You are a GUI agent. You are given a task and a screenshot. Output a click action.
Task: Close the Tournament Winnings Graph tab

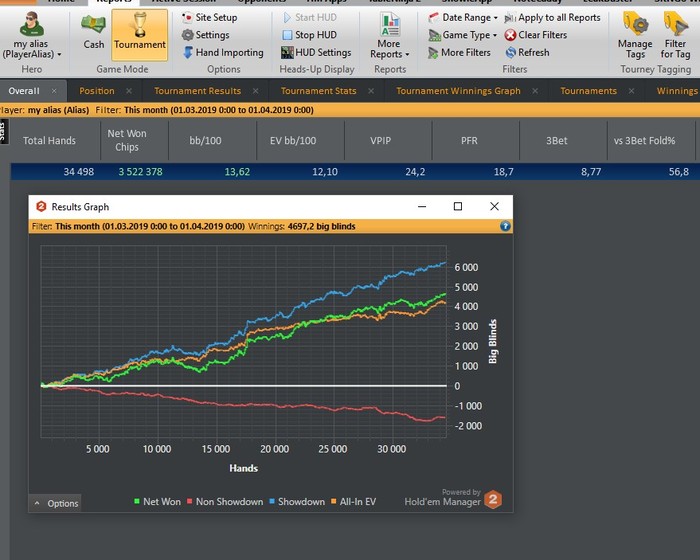[x=535, y=91]
